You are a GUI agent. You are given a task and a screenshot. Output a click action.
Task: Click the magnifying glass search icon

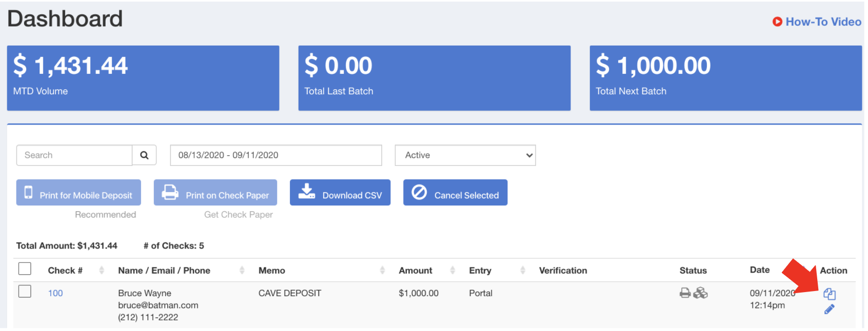(144, 155)
